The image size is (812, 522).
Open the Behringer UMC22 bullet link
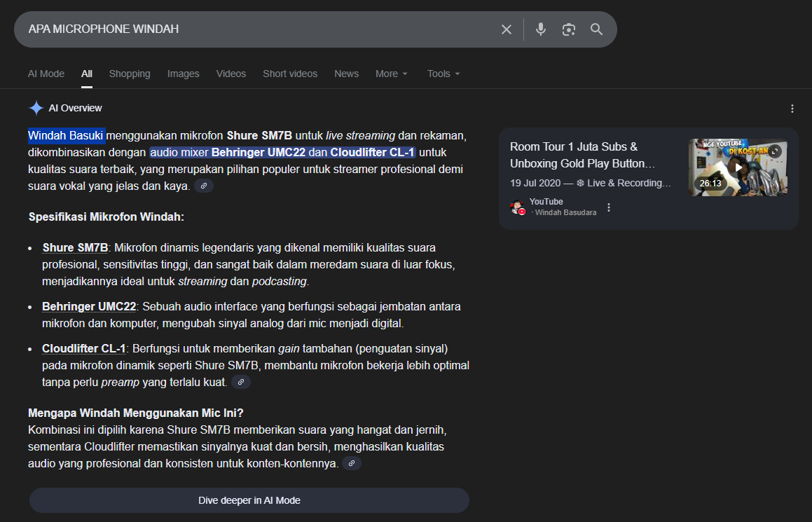click(x=89, y=307)
